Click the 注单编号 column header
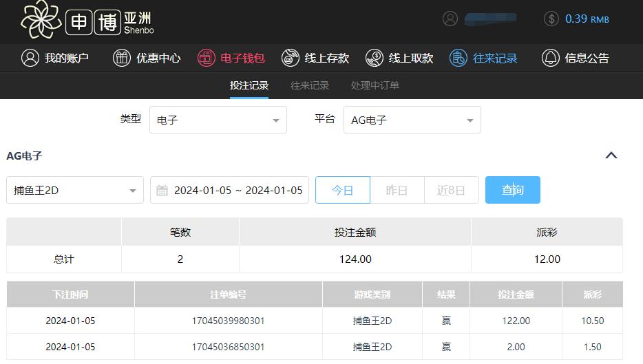This screenshot has height=364, width=643. pyautogui.click(x=229, y=295)
